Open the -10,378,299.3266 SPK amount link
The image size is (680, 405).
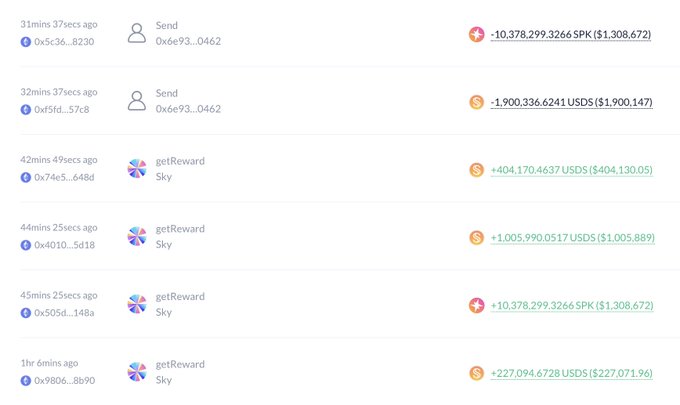pyautogui.click(x=571, y=34)
